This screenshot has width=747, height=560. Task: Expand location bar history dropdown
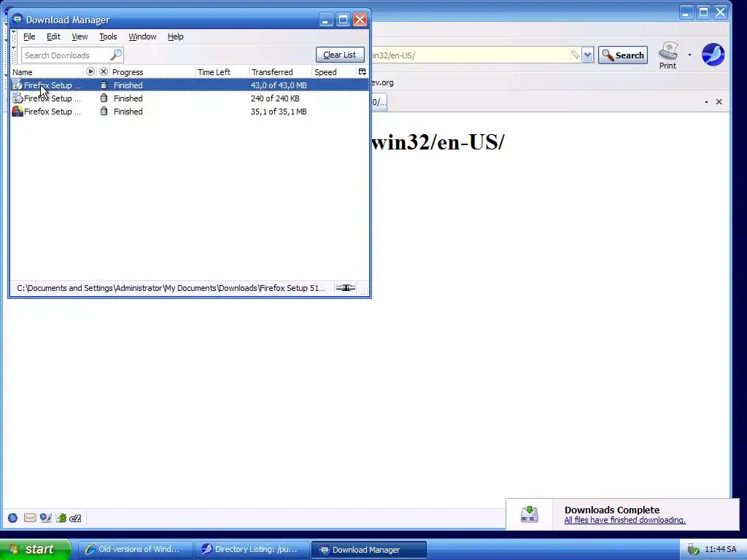tap(587, 55)
